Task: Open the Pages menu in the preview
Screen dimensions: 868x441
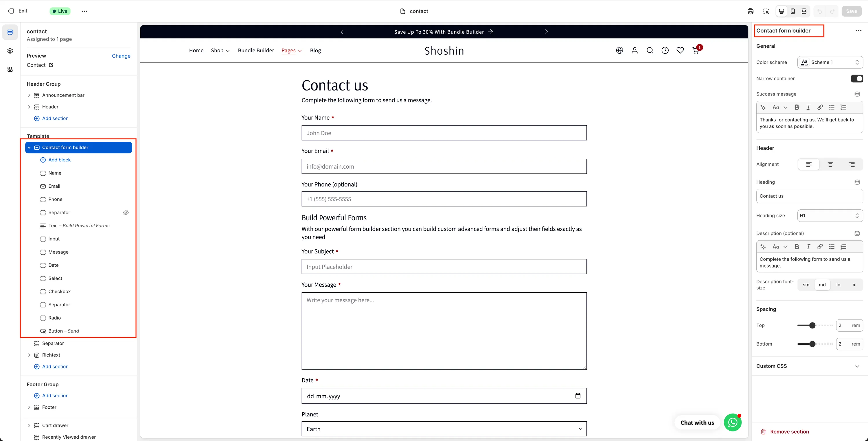Action: (291, 50)
